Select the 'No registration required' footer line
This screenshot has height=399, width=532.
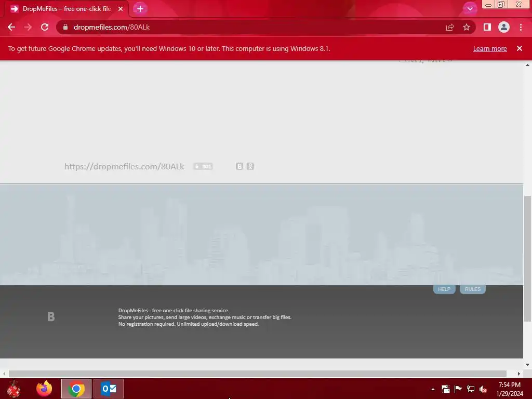click(188, 324)
